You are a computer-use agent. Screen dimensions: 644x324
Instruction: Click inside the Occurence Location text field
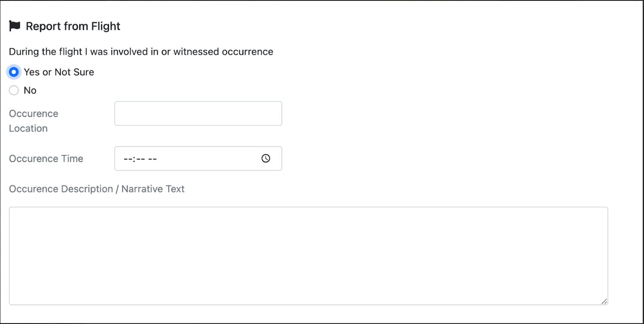point(198,113)
